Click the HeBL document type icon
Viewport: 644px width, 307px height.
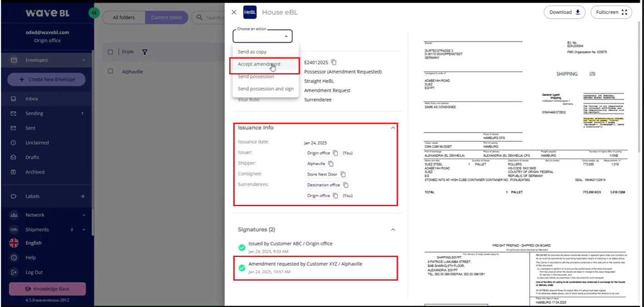250,12
